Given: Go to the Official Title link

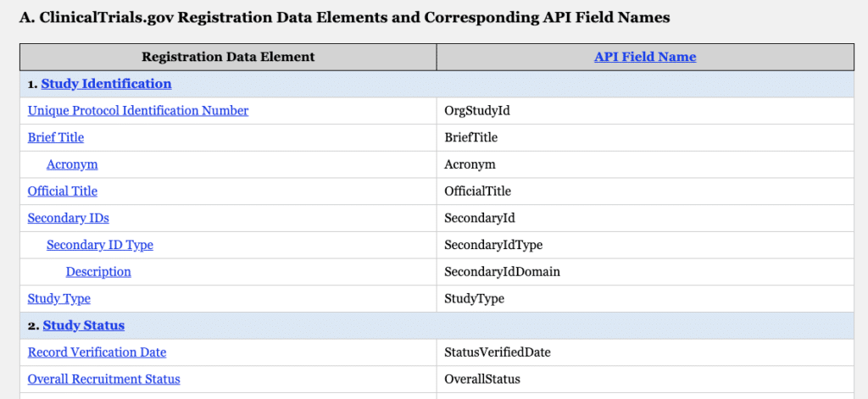Looking at the screenshot, I should click(63, 191).
